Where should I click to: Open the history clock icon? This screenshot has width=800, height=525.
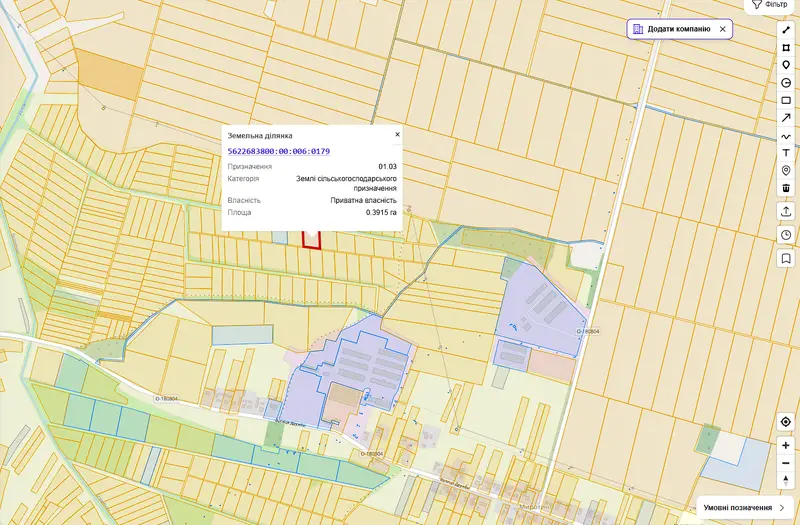(786, 235)
